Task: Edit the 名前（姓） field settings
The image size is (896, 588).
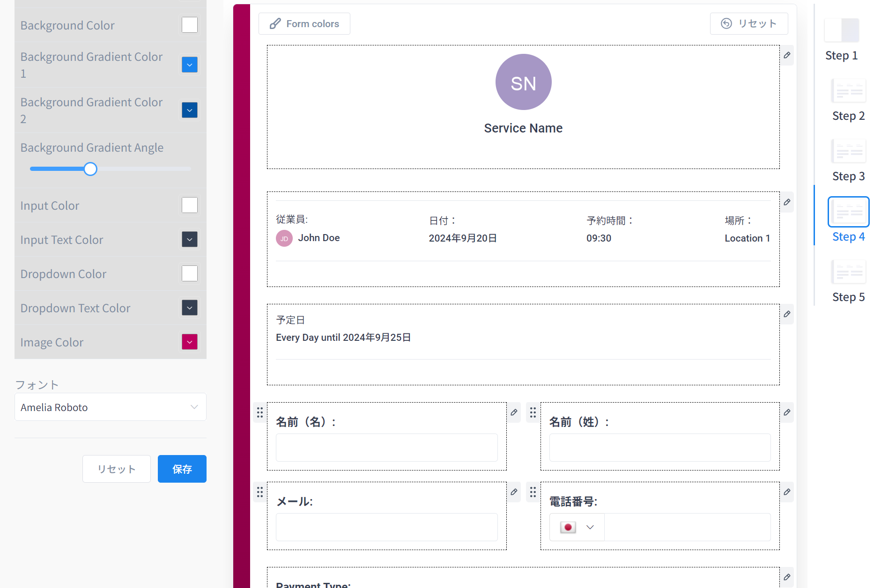Action: pyautogui.click(x=787, y=412)
